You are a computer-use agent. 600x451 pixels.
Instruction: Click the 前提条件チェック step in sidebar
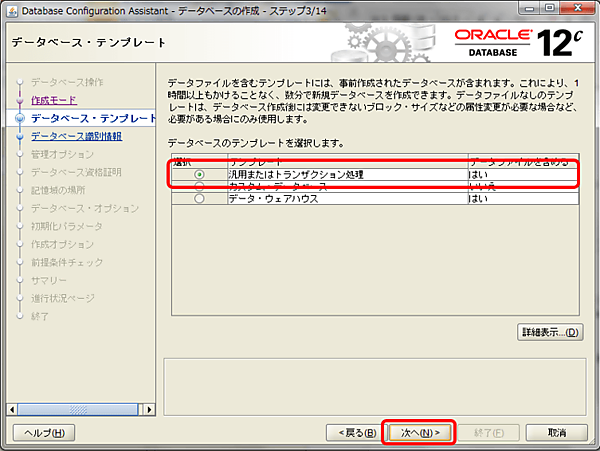67,262
